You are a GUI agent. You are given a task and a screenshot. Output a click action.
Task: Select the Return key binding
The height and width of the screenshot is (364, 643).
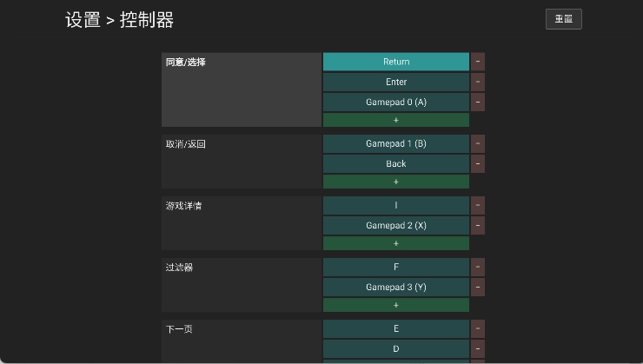coord(395,62)
